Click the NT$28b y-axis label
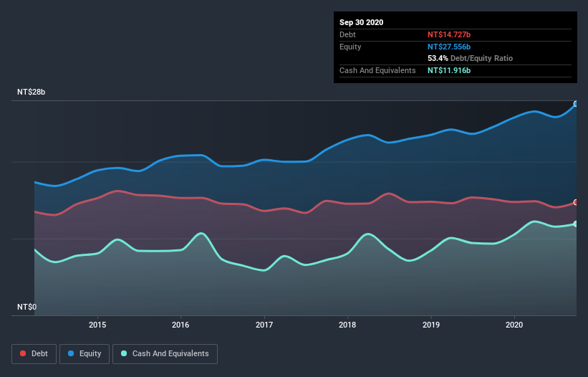The image size is (588, 377). pyautogui.click(x=31, y=92)
